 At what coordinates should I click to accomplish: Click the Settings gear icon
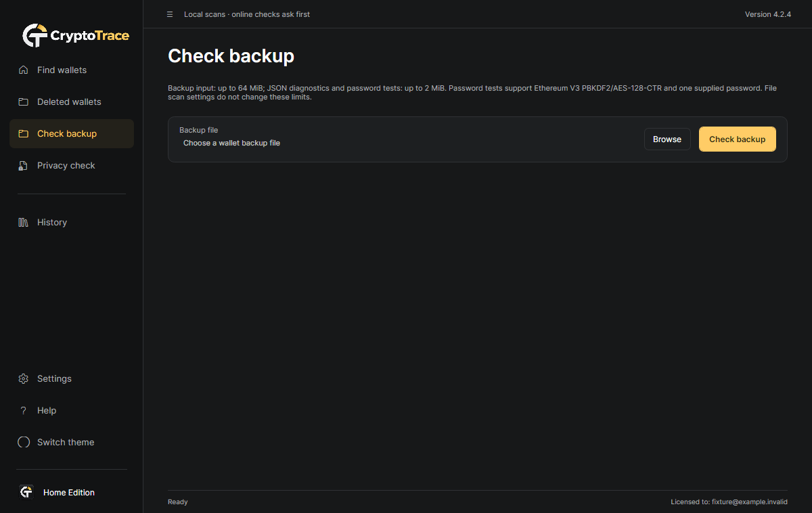point(24,378)
